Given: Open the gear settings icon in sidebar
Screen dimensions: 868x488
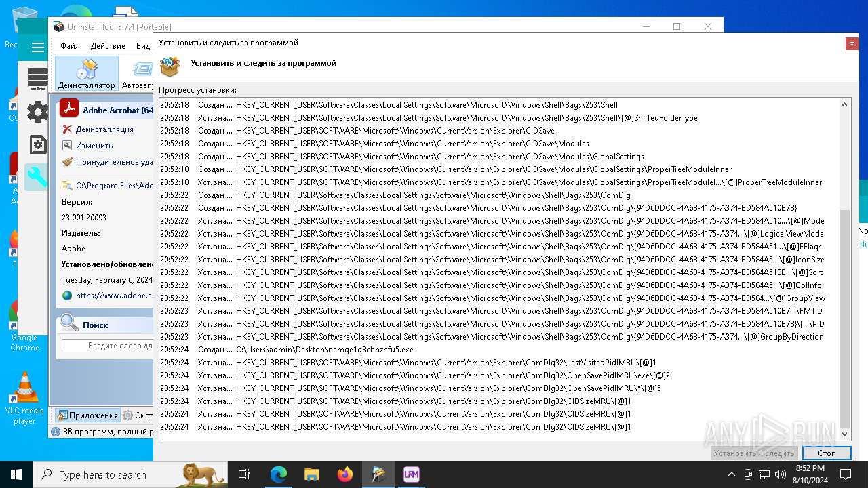Looking at the screenshot, I should click(x=38, y=112).
